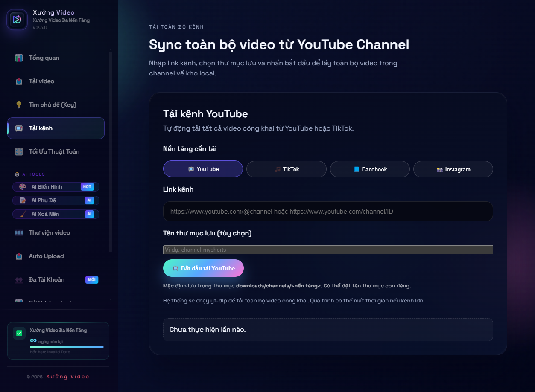535x392 pixels.
Task: Click the Tên thư mục lưu input field
Action: 328,250
